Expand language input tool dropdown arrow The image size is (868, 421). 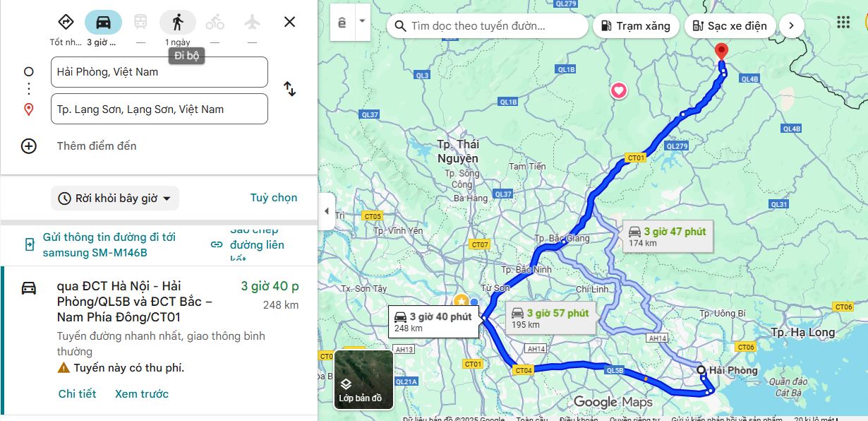[x=362, y=20]
